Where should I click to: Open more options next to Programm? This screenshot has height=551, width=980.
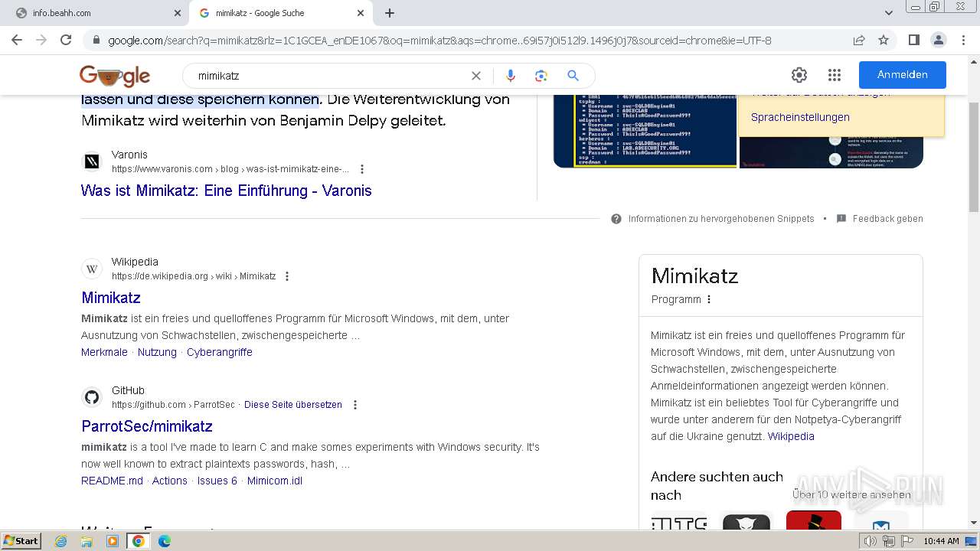(709, 299)
